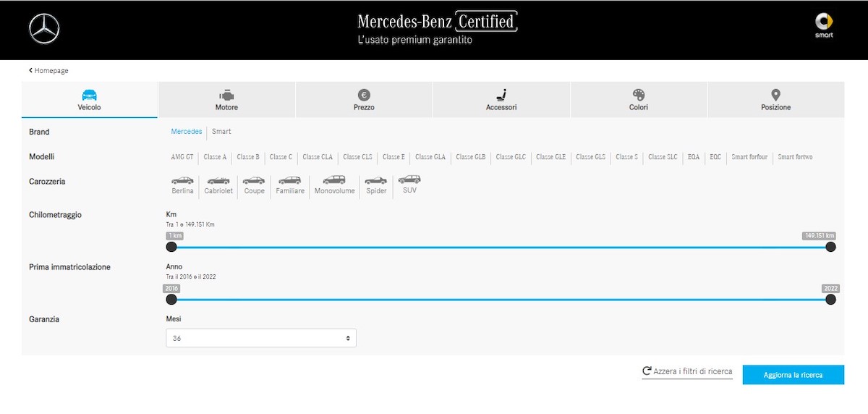Toggle the Classe C model filter

[x=281, y=157]
